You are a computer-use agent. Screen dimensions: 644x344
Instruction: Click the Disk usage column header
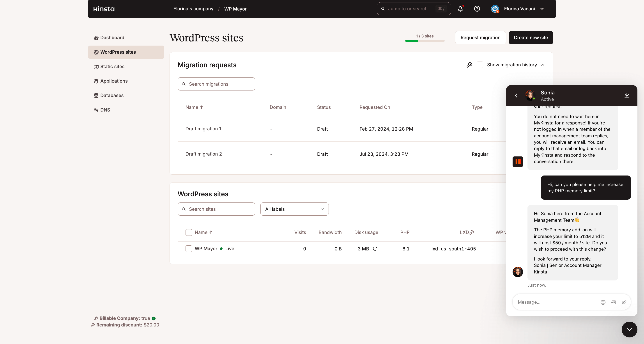click(x=366, y=232)
